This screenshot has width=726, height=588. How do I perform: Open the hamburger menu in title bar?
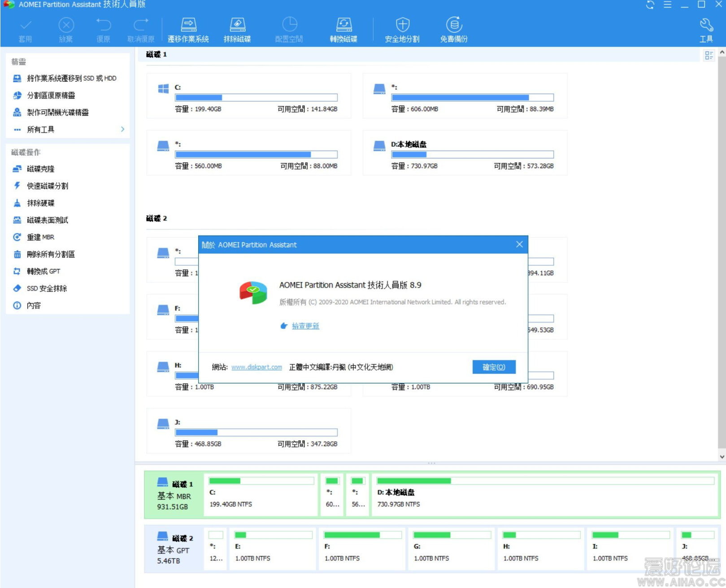tap(668, 5)
